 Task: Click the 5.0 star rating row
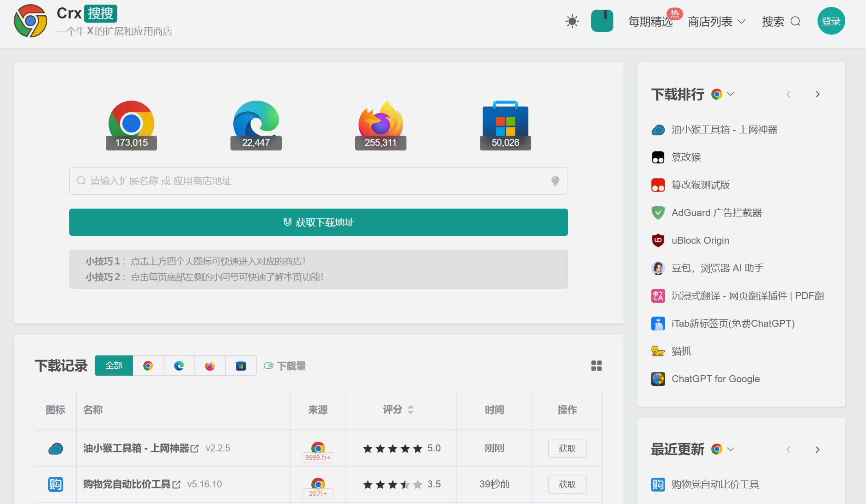(401, 448)
